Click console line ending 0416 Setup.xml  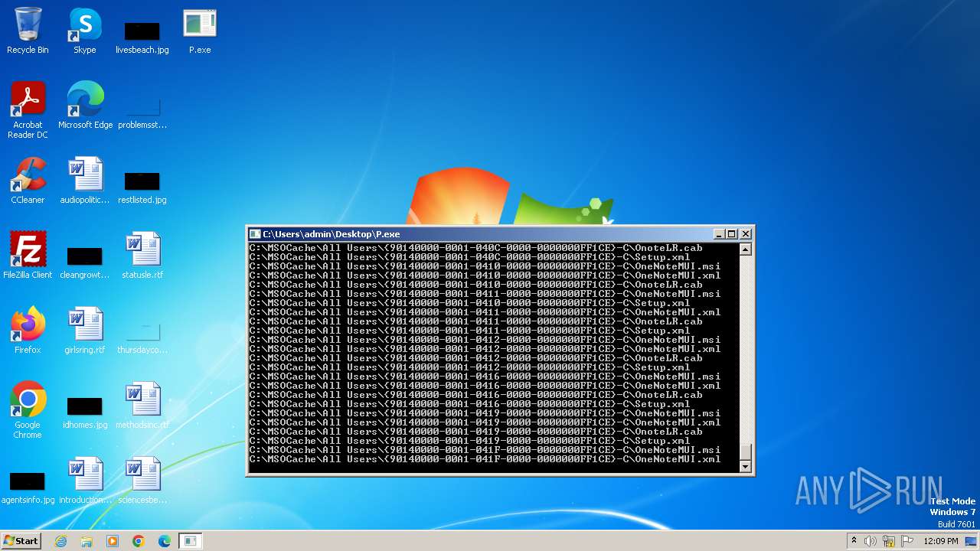(x=469, y=404)
